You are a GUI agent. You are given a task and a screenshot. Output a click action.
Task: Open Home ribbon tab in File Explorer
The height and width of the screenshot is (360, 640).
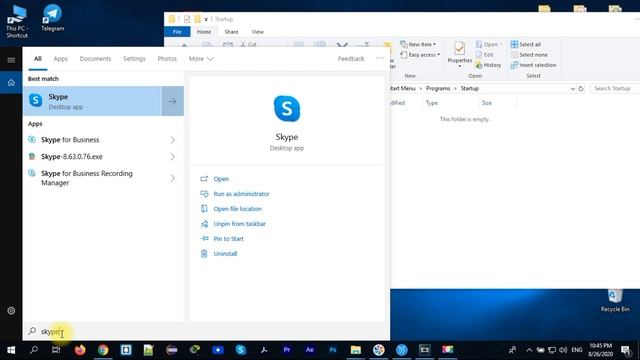tap(204, 31)
